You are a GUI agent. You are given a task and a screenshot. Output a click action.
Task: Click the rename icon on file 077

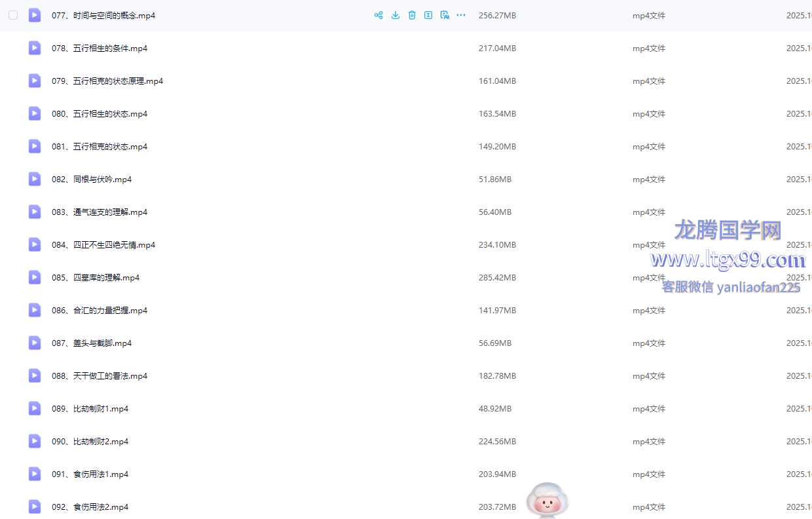pos(428,15)
